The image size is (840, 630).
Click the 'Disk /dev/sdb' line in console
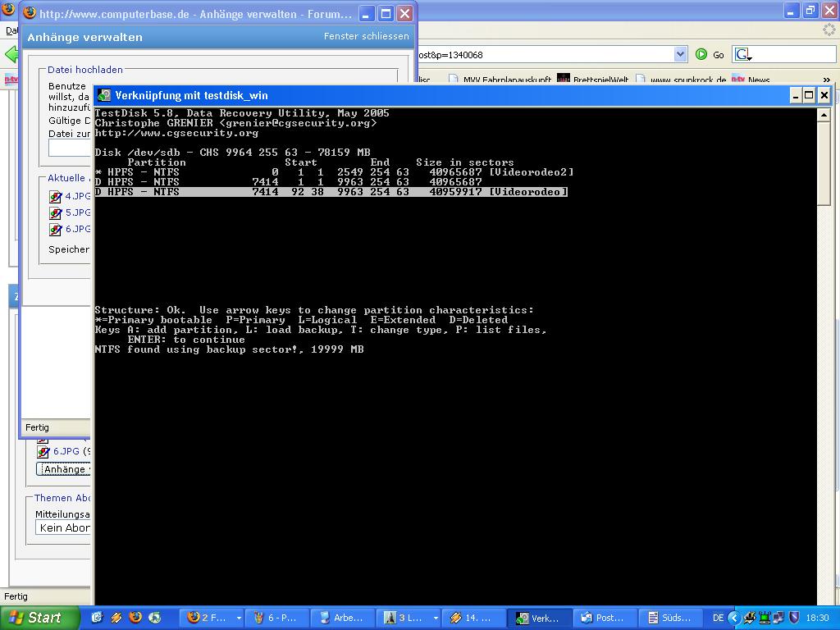pos(232,152)
